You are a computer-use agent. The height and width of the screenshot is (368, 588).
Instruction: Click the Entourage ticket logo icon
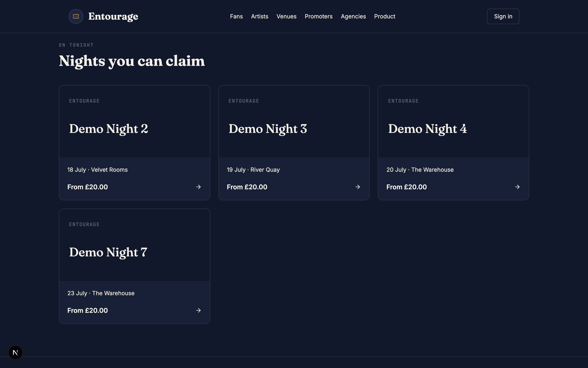(76, 16)
